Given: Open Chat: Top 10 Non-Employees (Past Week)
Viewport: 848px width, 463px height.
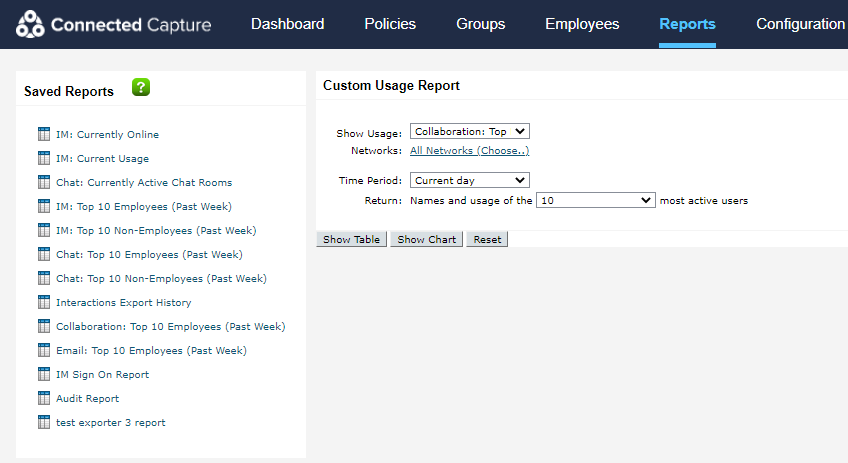Looking at the screenshot, I should click(x=161, y=279).
